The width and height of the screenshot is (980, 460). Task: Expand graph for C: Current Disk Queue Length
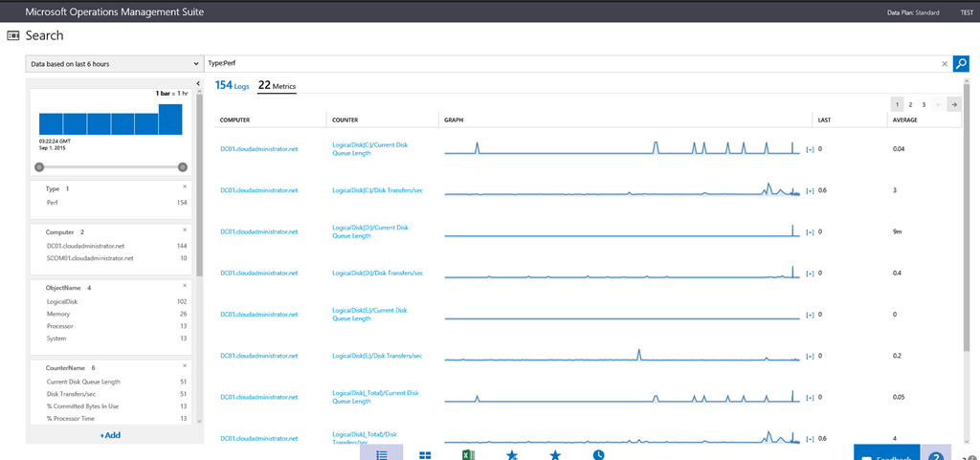pyautogui.click(x=810, y=149)
